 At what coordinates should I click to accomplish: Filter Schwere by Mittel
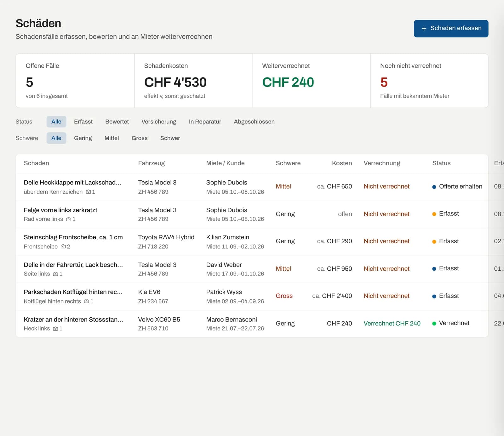112,138
